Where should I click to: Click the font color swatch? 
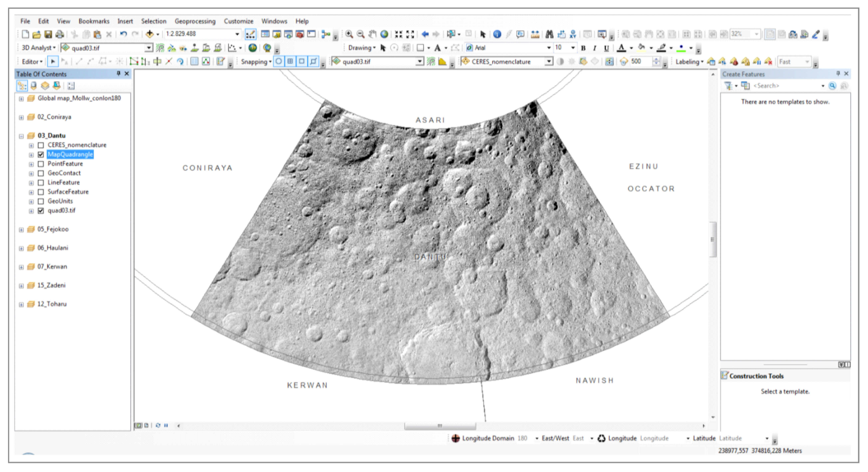coord(621,48)
